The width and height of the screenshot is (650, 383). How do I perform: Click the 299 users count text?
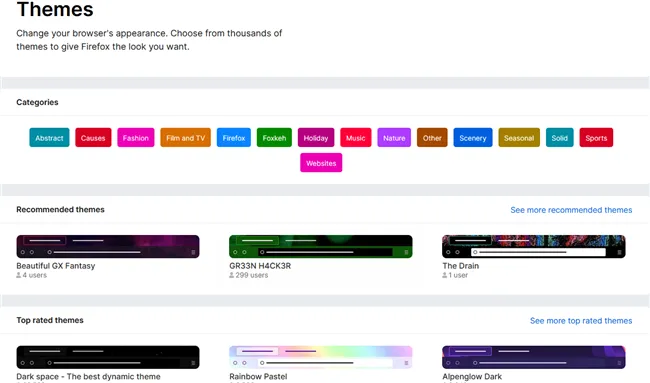252,275
